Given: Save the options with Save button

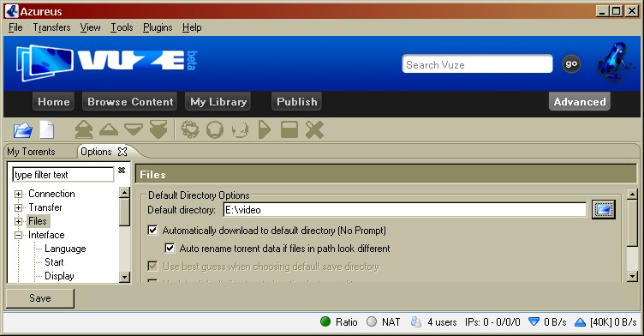Looking at the screenshot, I should 40,298.
